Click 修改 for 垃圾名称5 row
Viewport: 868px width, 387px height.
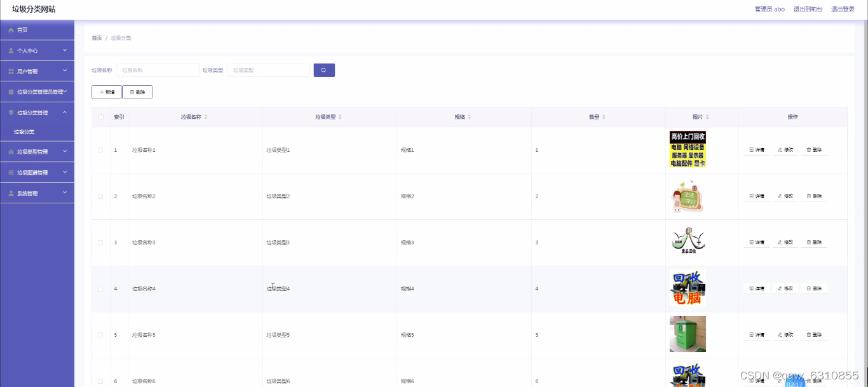(x=785, y=335)
